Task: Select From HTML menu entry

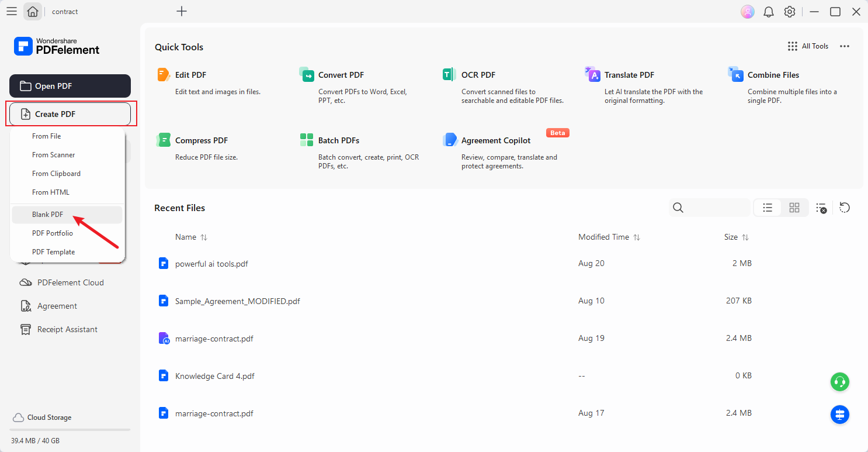Action: click(67, 192)
